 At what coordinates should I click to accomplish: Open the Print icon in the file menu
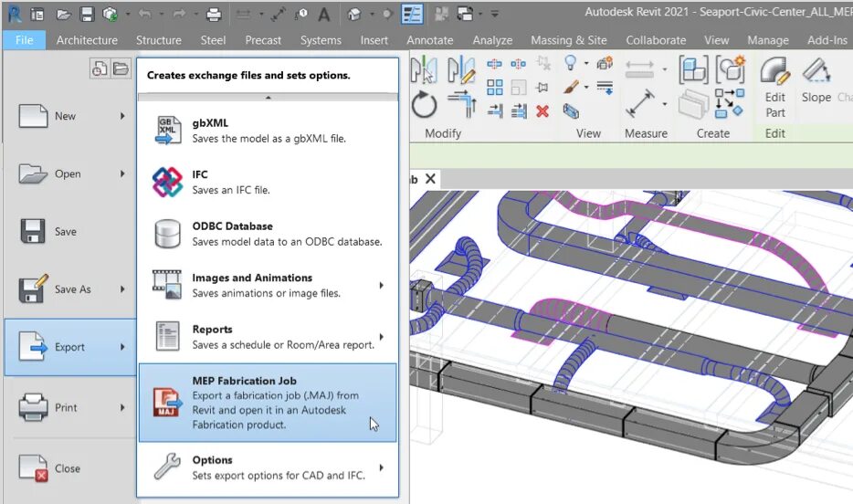point(33,407)
